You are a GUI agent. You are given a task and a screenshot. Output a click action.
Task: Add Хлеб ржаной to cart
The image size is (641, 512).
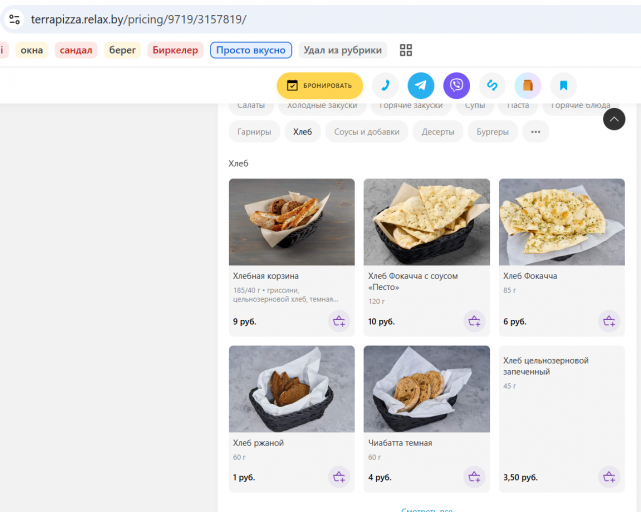click(x=339, y=477)
